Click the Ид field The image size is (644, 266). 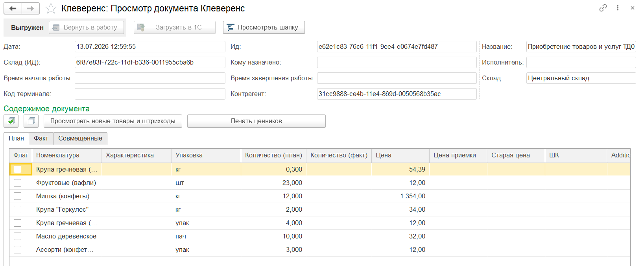pos(397,47)
